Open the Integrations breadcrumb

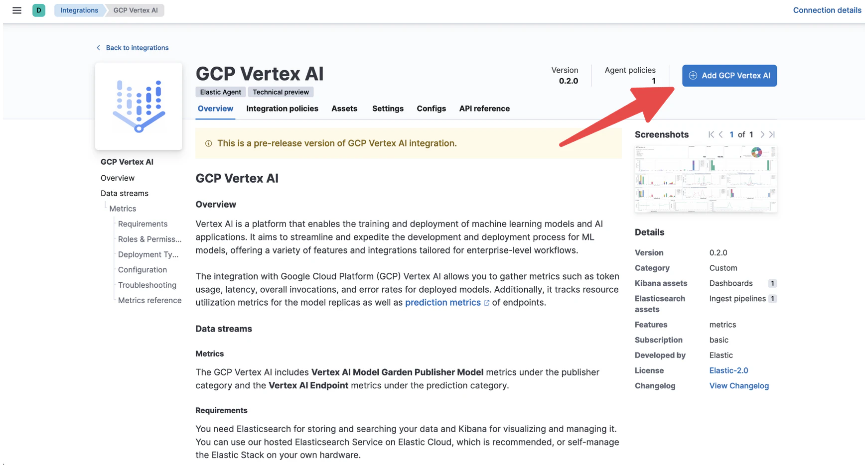(79, 10)
